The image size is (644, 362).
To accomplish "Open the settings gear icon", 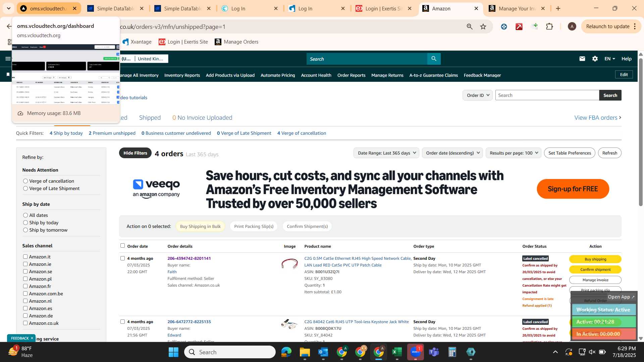I will [595, 59].
